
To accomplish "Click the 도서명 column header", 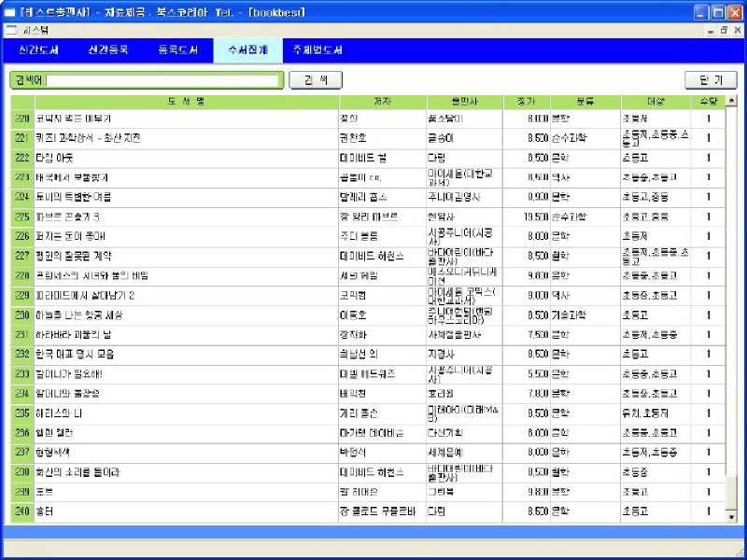I will pos(186,102).
